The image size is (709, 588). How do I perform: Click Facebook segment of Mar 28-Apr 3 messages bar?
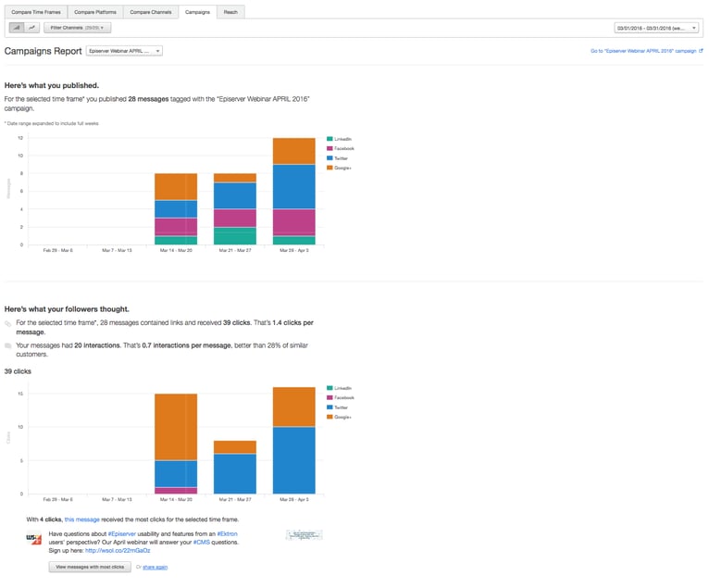pos(294,222)
